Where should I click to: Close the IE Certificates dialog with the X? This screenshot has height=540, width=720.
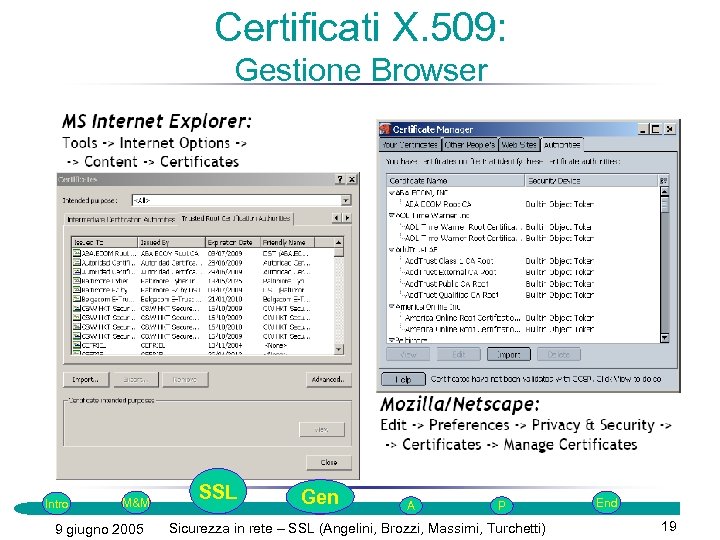[352, 180]
